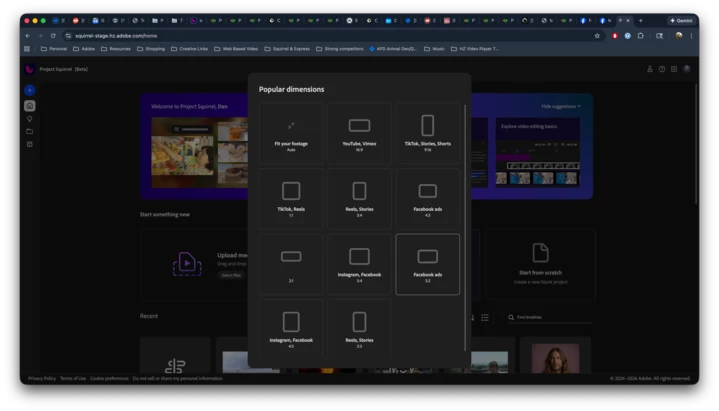
Task: Open Chrome profile avatar
Action: (x=679, y=36)
